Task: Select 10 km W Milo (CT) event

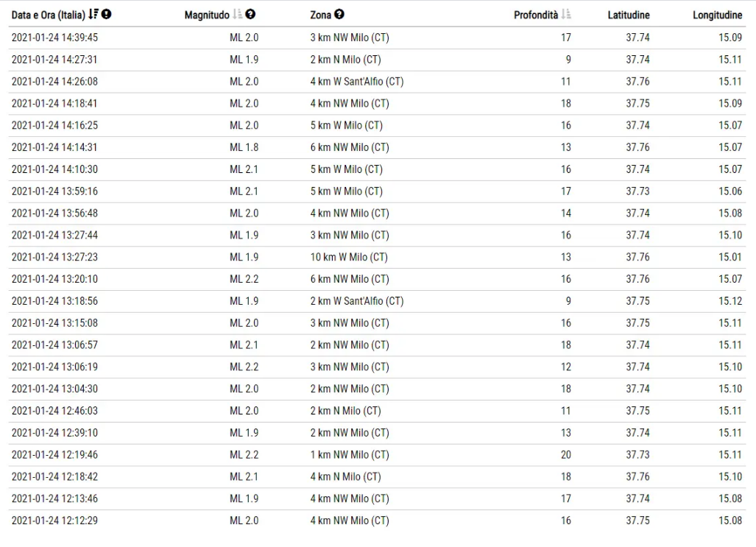Action: click(x=377, y=257)
